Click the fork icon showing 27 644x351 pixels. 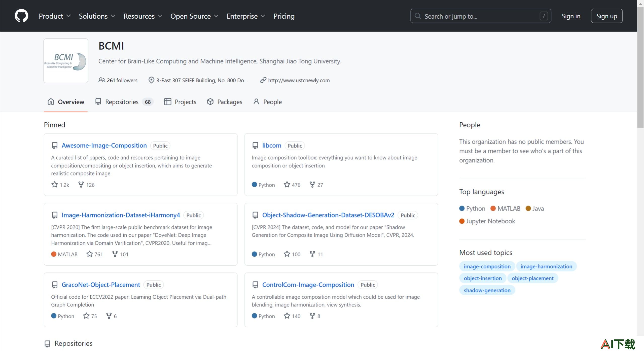pyautogui.click(x=312, y=185)
